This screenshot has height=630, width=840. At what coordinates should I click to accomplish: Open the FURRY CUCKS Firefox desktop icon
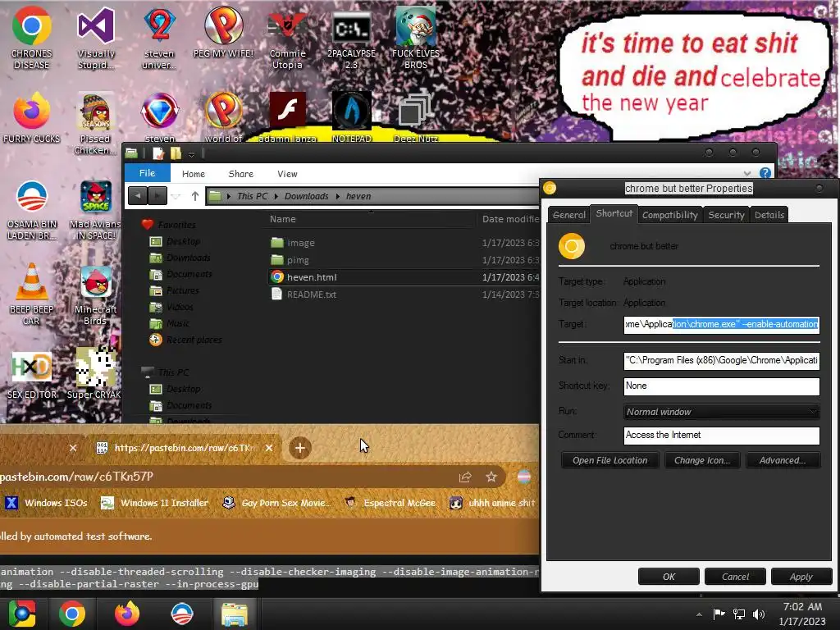(x=32, y=118)
